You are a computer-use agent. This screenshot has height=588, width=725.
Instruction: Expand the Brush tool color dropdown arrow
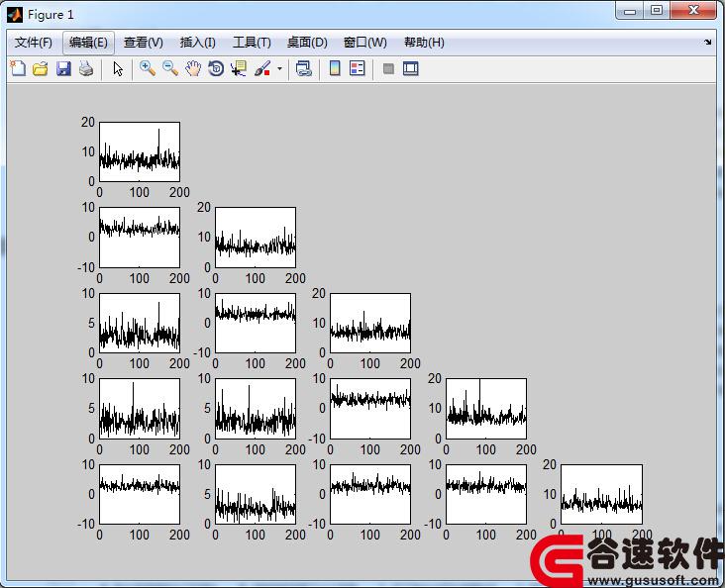279,69
